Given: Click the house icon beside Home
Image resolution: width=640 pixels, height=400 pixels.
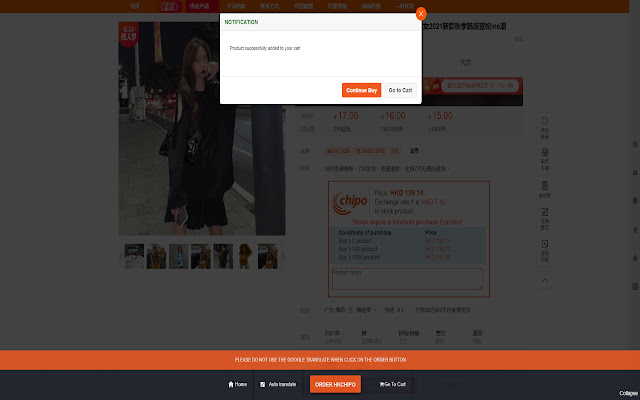Looking at the screenshot, I should tap(231, 384).
